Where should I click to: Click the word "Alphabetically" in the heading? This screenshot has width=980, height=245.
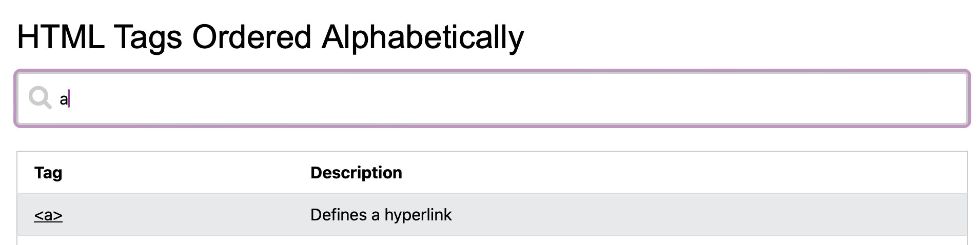pos(423,37)
